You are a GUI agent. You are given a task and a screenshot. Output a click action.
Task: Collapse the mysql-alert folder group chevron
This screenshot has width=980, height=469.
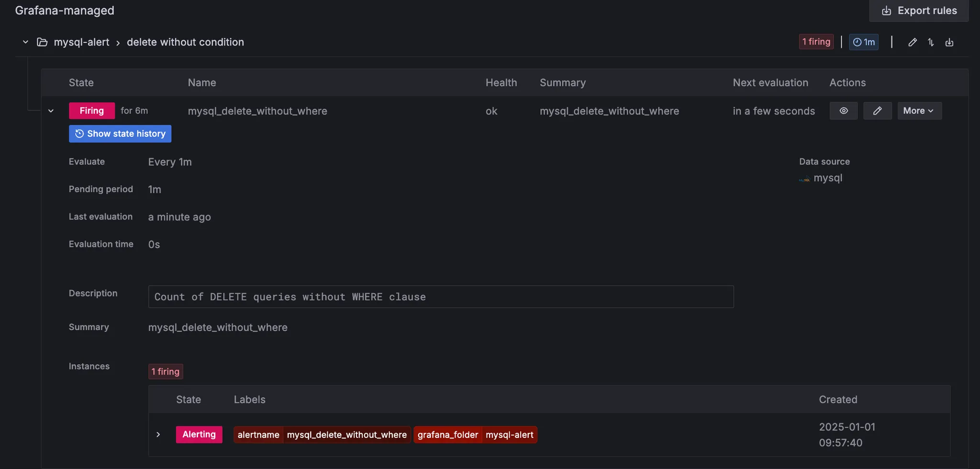tap(26, 42)
